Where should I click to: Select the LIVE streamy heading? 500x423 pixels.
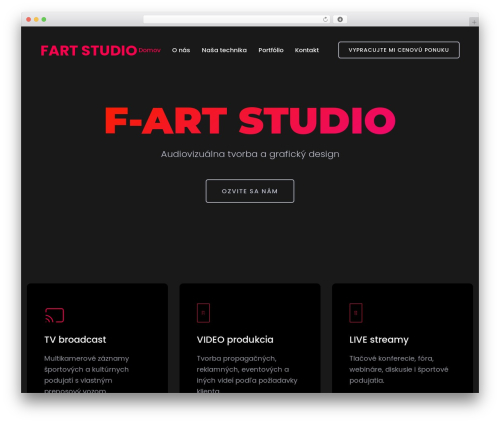pos(379,340)
